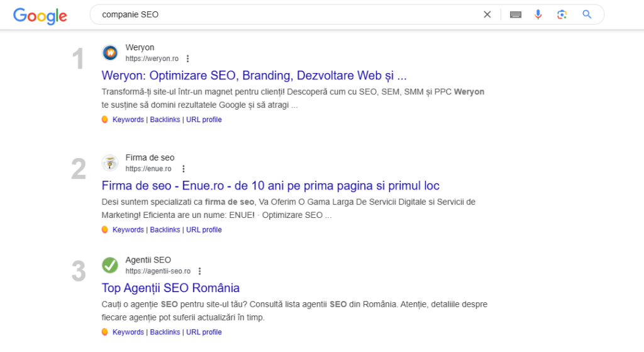Image resolution: width=644 pixels, height=352 pixels.
Task: Open URL profile for Agentii SEO result
Action: (x=204, y=332)
